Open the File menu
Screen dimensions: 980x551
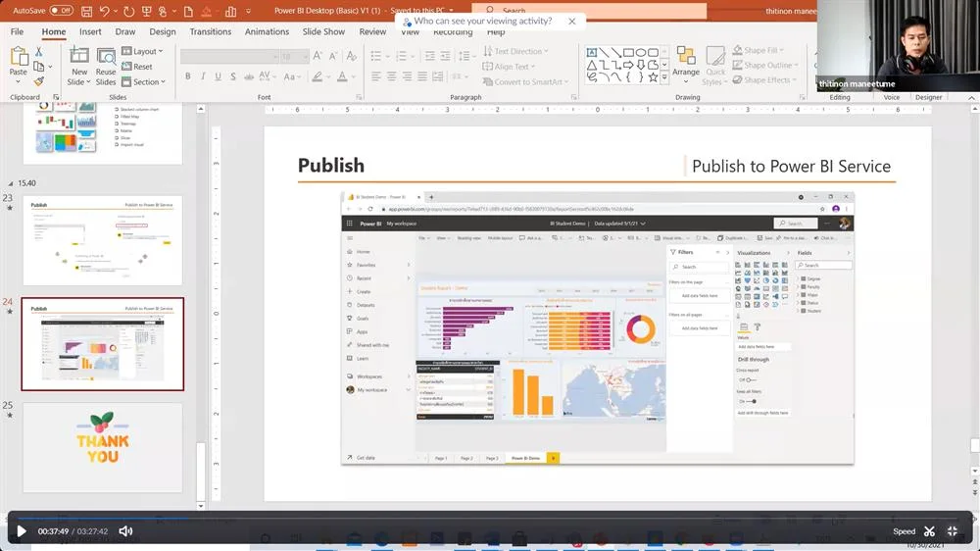tap(17, 31)
